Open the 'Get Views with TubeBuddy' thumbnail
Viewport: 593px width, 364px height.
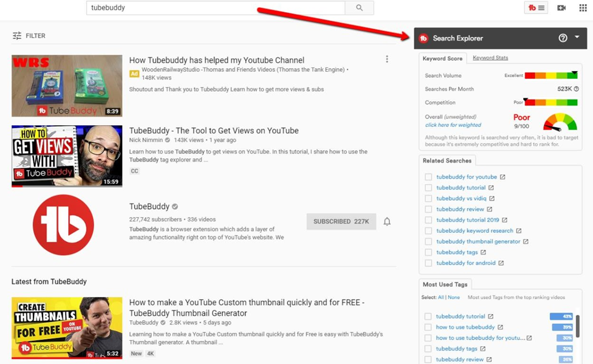pos(67,156)
